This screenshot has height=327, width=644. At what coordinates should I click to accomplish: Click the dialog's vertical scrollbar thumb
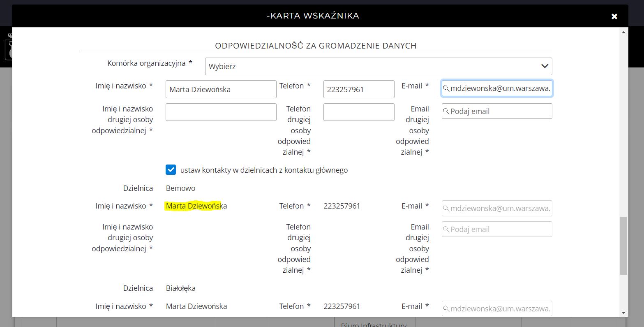(623, 245)
